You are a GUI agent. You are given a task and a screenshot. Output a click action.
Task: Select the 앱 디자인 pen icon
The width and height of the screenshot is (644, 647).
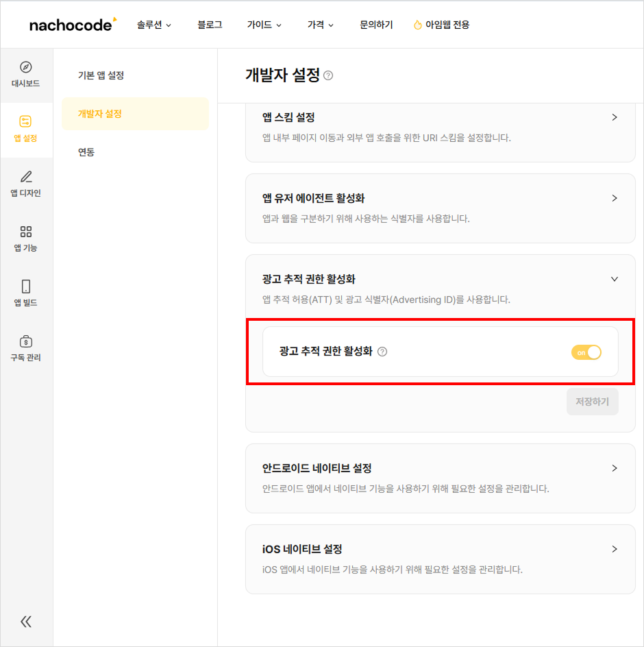(25, 182)
